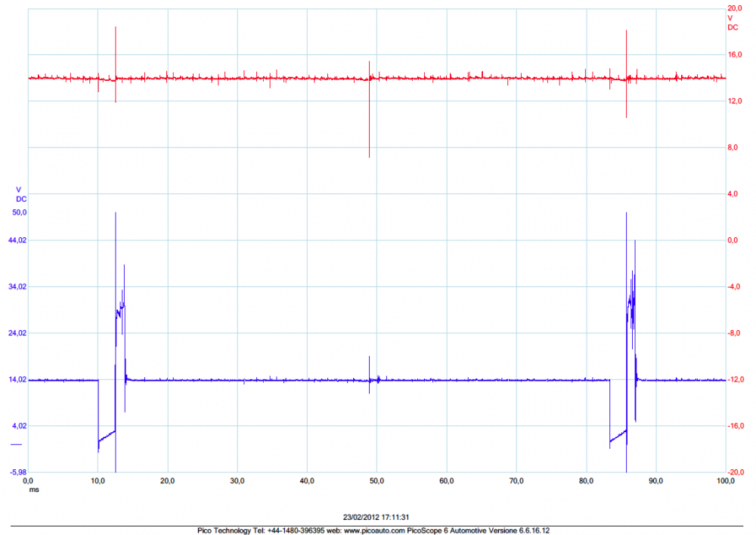Click the blue 50,0 voltage axis value
756x535 pixels.
pyautogui.click(x=17, y=212)
